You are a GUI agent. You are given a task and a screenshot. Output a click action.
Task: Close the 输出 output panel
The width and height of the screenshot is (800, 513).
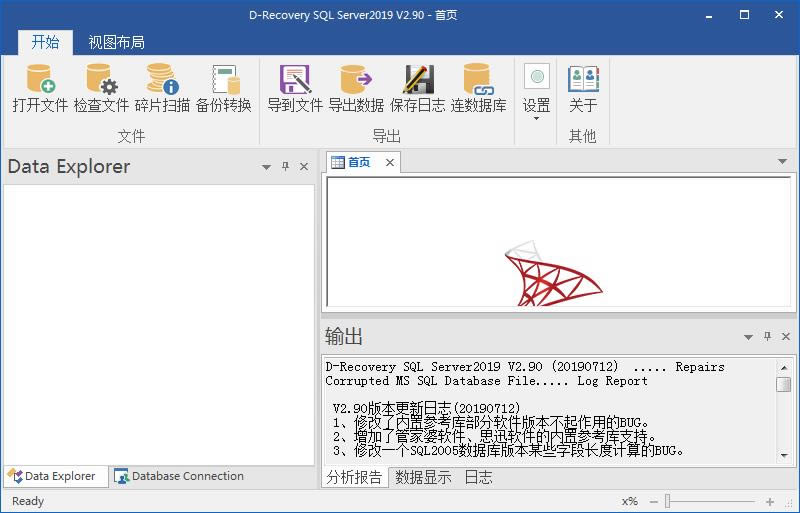tap(786, 336)
